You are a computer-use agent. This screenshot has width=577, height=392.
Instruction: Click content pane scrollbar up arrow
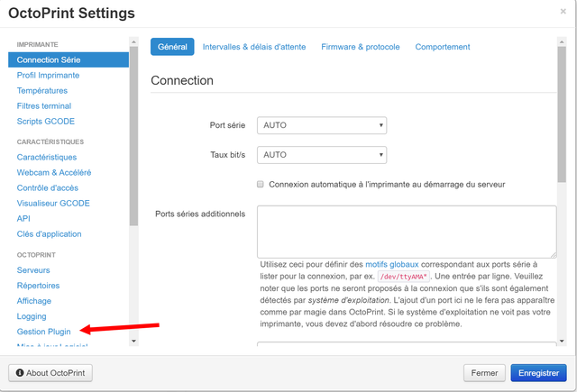tap(562, 42)
